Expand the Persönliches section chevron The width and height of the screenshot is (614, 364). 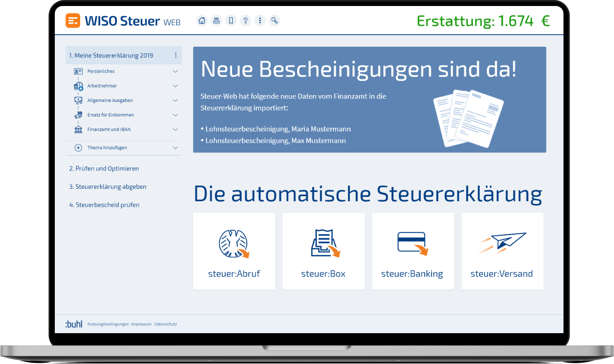(175, 72)
